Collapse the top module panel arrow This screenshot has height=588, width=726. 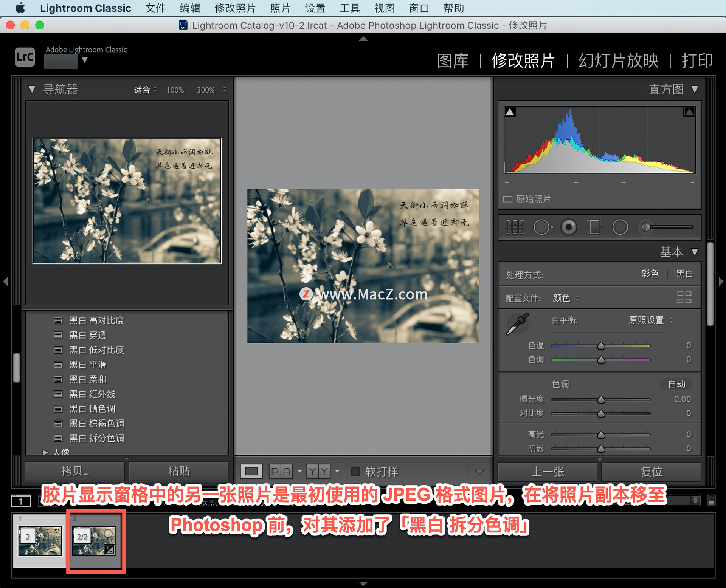coord(363,39)
